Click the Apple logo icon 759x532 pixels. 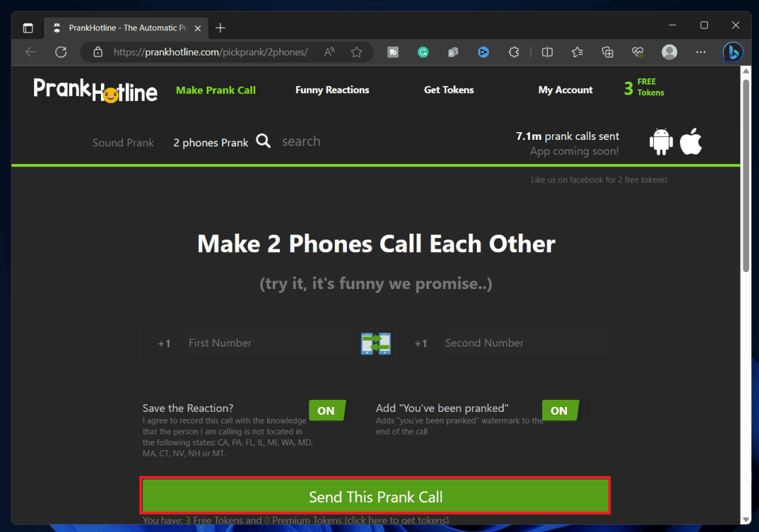[690, 141]
